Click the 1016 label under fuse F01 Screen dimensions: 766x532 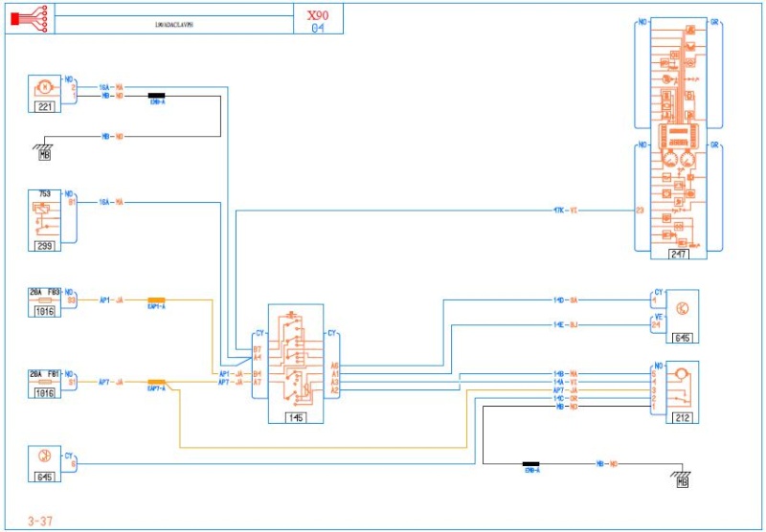click(x=44, y=392)
